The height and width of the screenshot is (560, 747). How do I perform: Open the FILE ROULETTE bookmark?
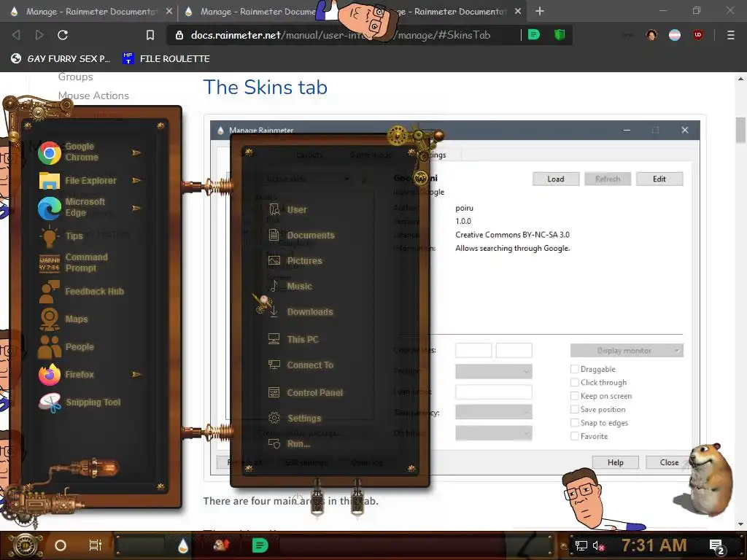[166, 58]
